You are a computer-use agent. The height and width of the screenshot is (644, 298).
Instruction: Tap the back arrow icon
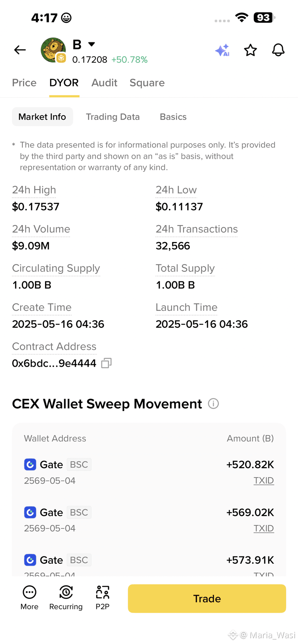tap(20, 50)
